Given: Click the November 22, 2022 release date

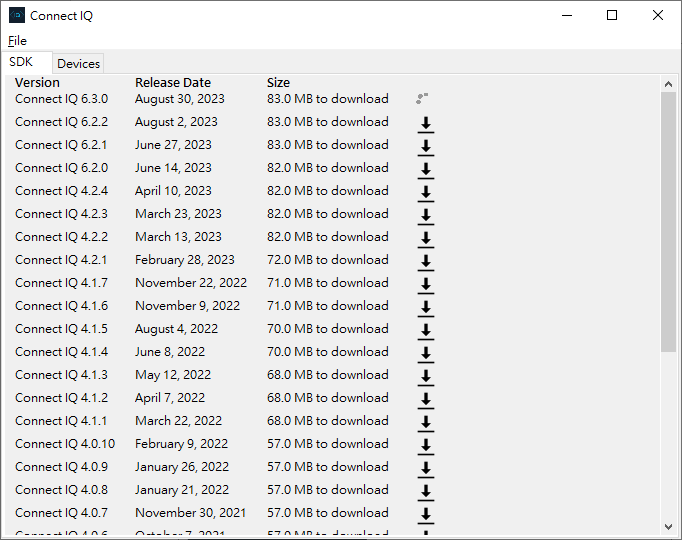Looking at the screenshot, I should (191, 283).
